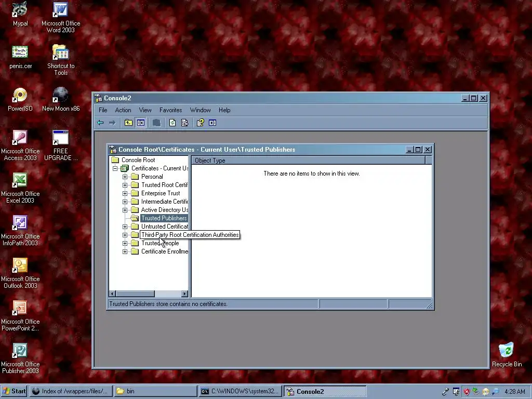
Task: Click the Mypal desktop icon
Action: 20,14
